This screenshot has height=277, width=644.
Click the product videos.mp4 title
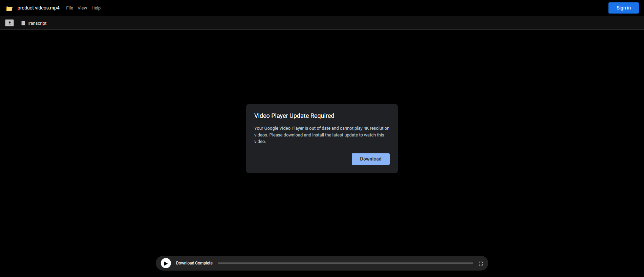tap(39, 8)
